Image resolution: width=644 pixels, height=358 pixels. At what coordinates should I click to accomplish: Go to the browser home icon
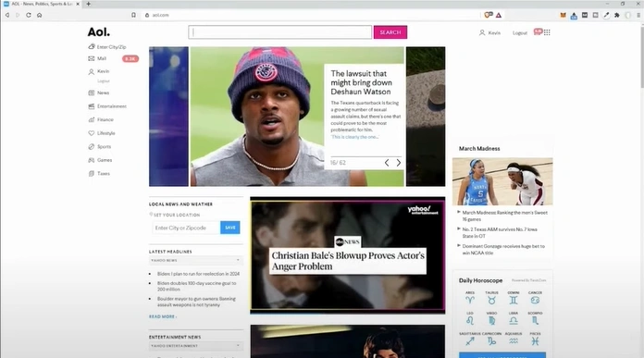(40, 15)
